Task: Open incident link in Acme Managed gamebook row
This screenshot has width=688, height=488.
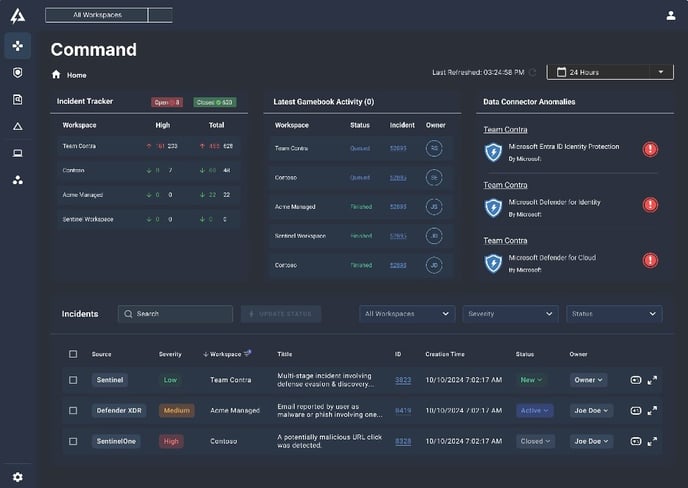Action: click(x=398, y=207)
